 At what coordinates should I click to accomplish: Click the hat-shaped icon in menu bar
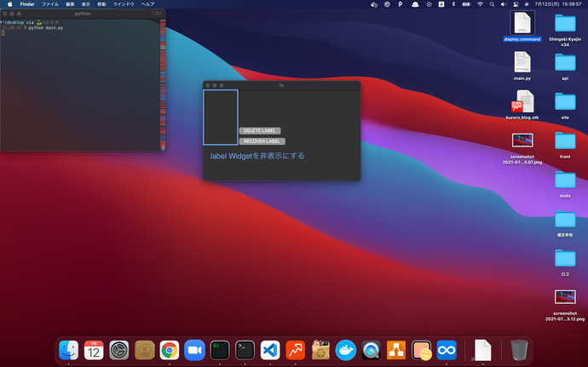coord(415,4)
